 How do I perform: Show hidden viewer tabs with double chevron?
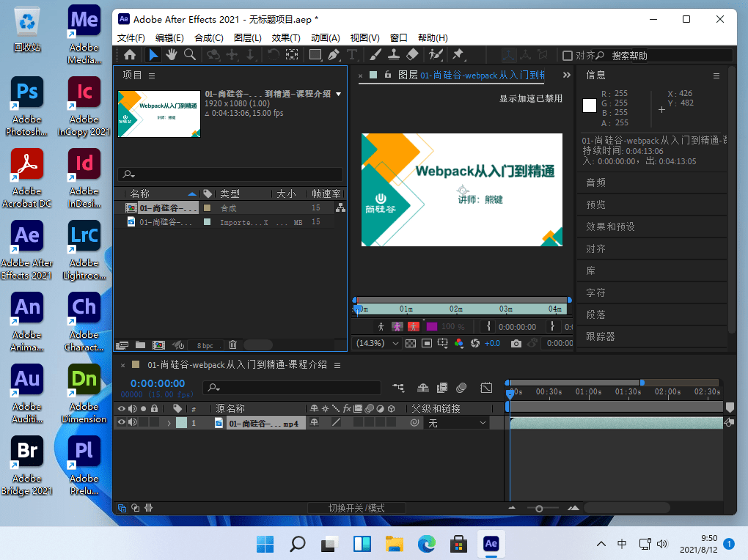[566, 75]
